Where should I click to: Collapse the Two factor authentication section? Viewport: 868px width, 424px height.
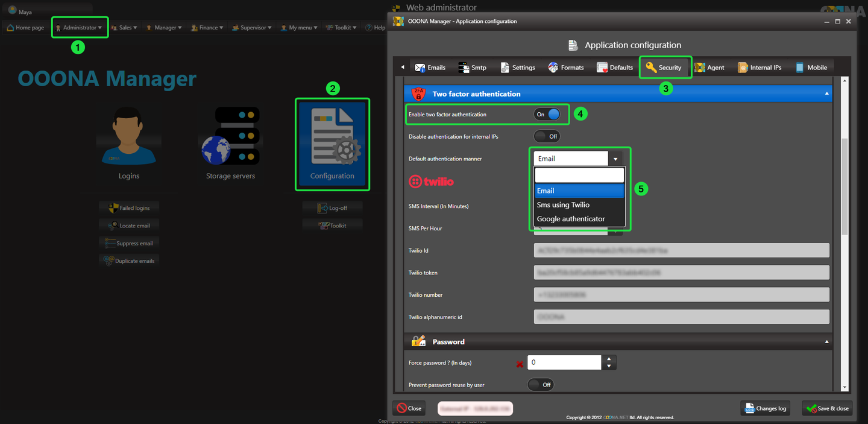click(x=826, y=94)
